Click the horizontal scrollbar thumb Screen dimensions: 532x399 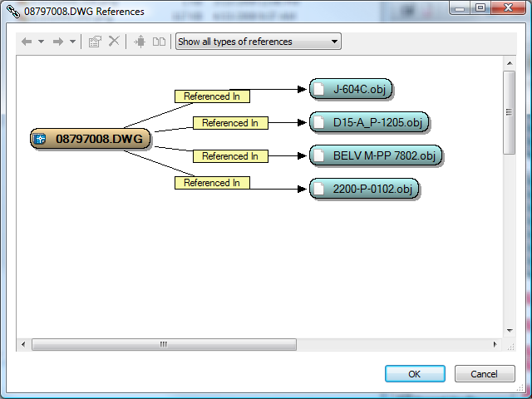(x=164, y=345)
